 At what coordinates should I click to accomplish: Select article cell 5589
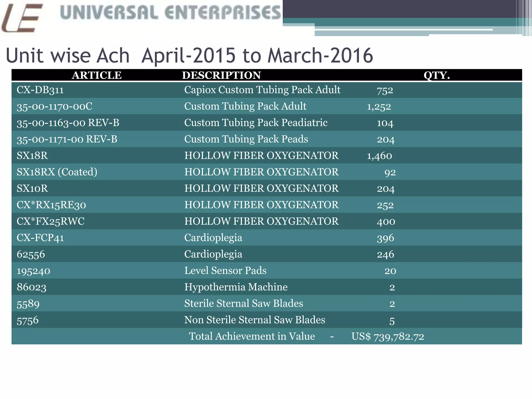tap(28, 304)
